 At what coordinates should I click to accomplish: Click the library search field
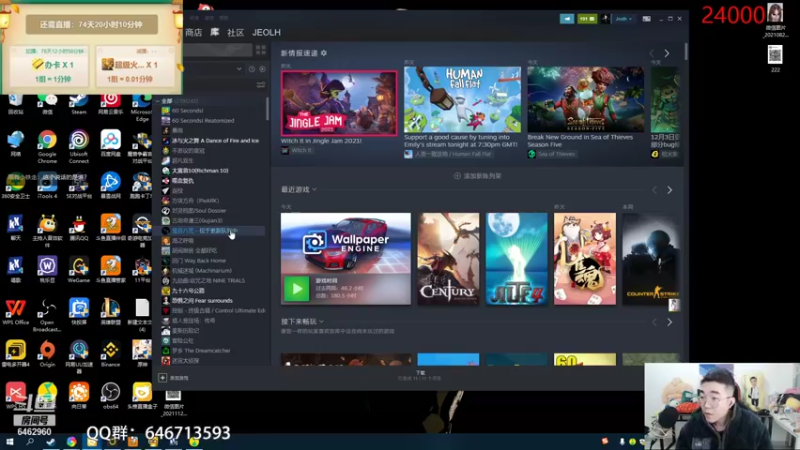(218, 50)
